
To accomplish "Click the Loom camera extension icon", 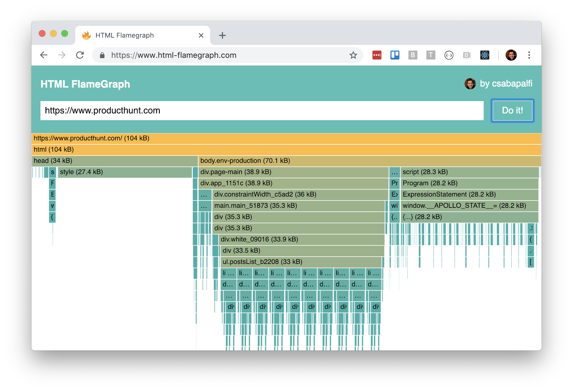I will click(467, 55).
